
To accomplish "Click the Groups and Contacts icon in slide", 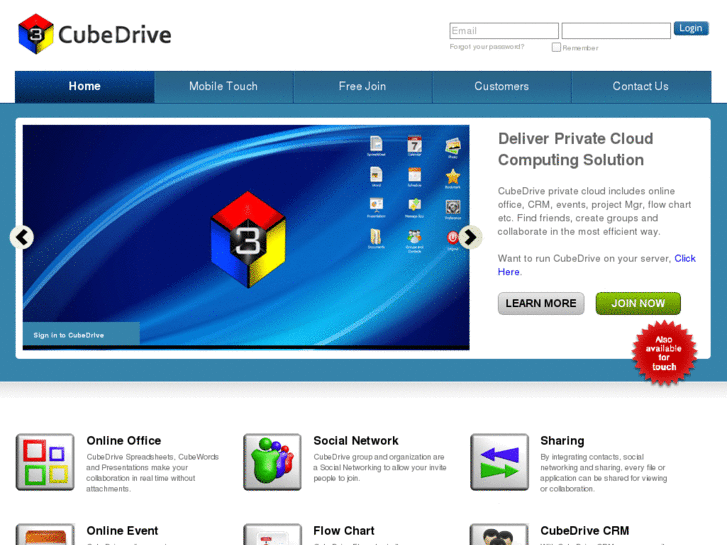I will (x=415, y=241).
